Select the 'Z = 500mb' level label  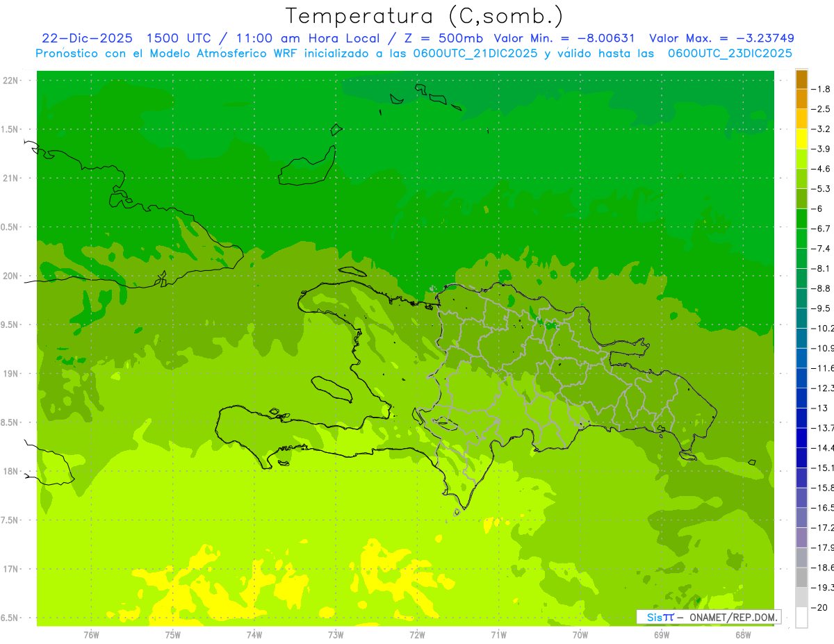click(444, 38)
